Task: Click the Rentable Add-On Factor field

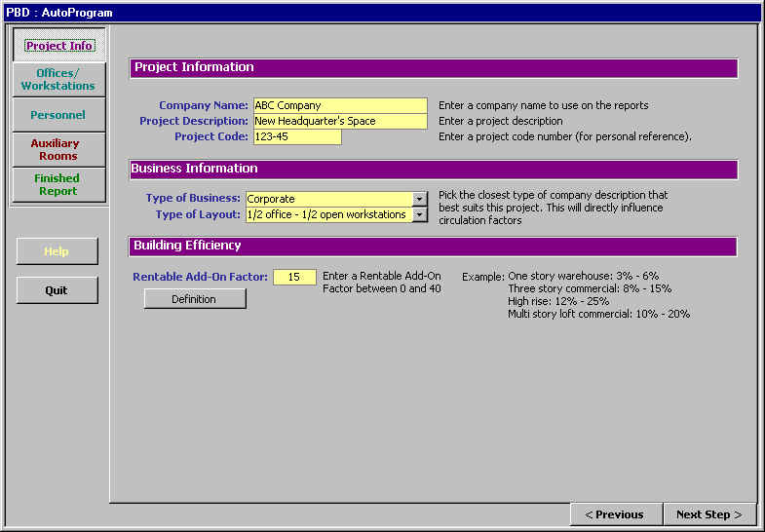Action: tap(294, 278)
